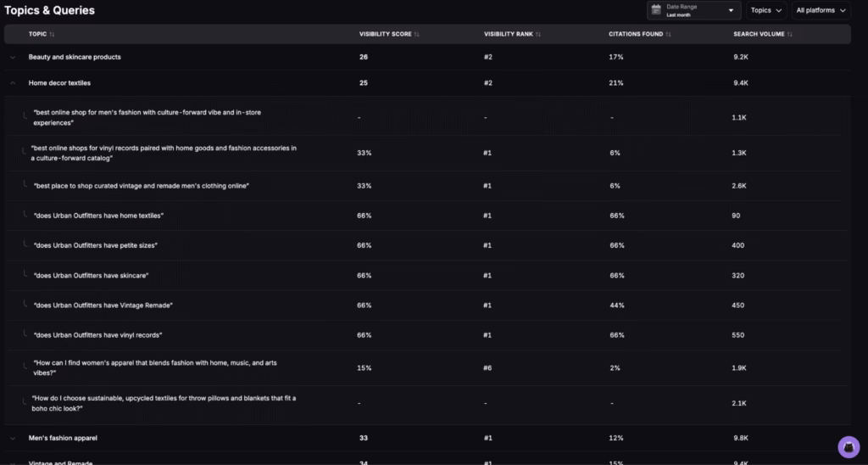Select the Urban Outfitters vinyl records query

point(97,335)
